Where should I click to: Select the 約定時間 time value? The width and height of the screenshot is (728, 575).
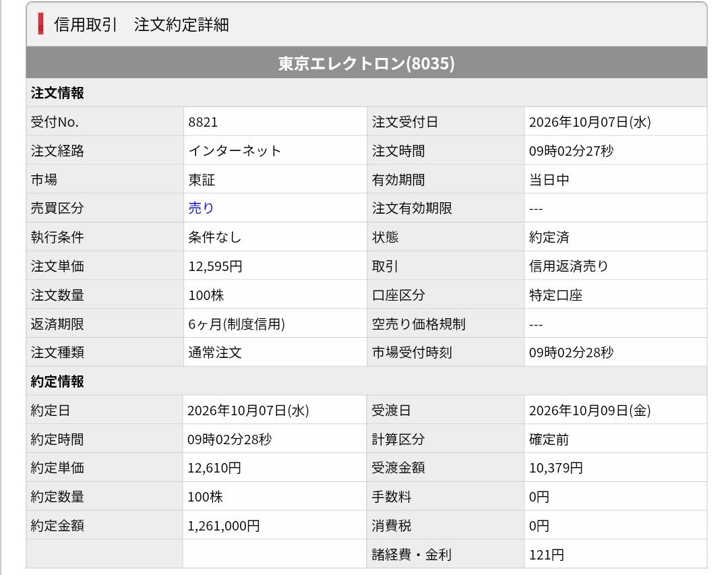pos(229,440)
